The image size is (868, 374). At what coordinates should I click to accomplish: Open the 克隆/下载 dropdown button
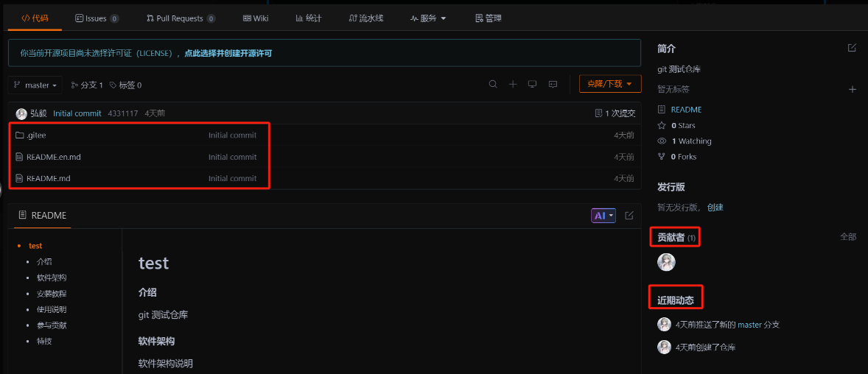click(x=610, y=84)
